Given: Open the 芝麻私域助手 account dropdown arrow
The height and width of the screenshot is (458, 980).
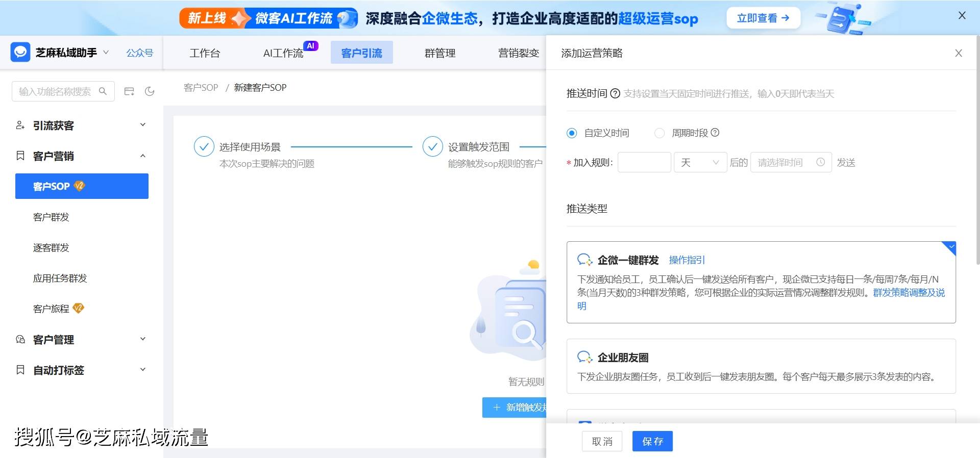Looking at the screenshot, I should click(106, 52).
